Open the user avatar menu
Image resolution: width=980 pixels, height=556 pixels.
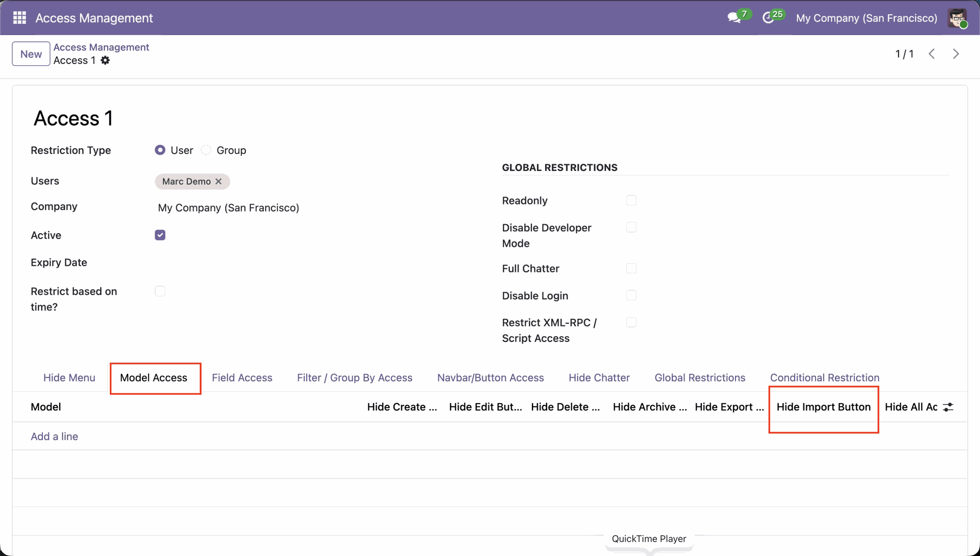958,18
